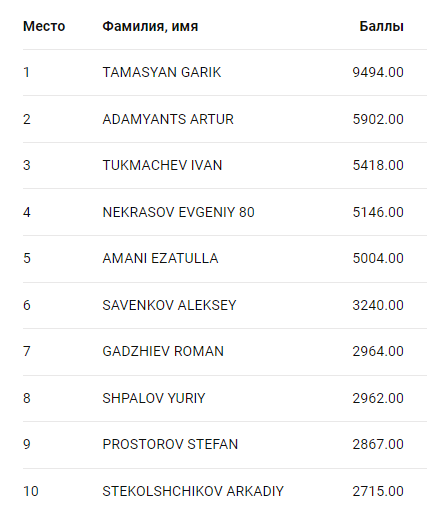Select TAMASYAN GARIK name
430x514 pixels.
pos(162,72)
